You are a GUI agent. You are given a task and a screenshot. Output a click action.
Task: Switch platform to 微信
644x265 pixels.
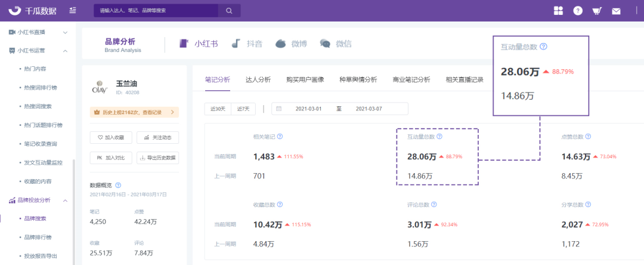pos(336,44)
